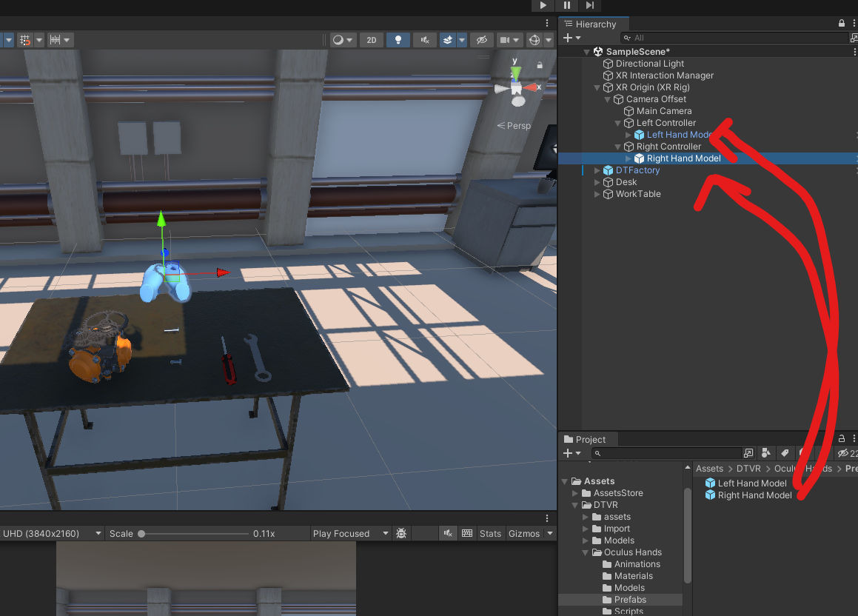The image size is (858, 616).
Task: Click the Pause button in the top toolbar
Action: (x=567, y=5)
